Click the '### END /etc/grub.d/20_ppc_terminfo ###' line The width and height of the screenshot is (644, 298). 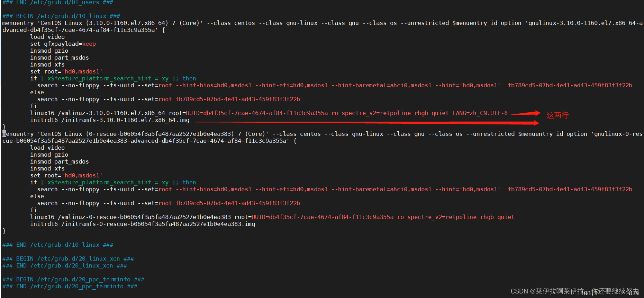pos(70,286)
